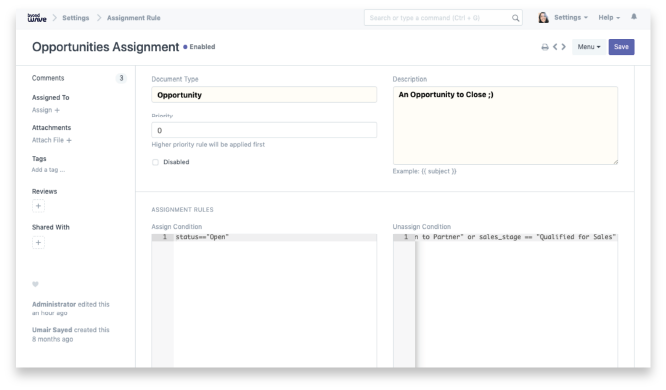This screenshot has height=390, width=666.
Task: Open notifications bell icon
Action: [634, 17]
